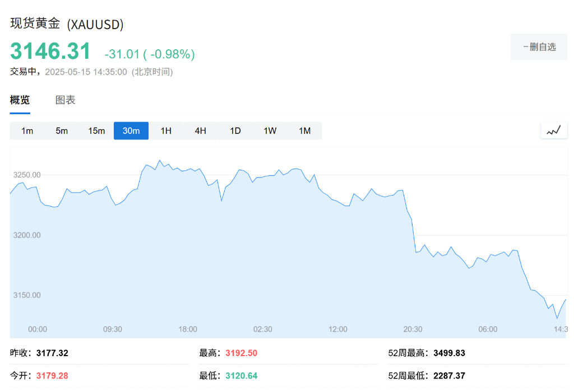The image size is (574, 392).
Task: Switch to the 图表 tab
Action: pyautogui.click(x=65, y=100)
